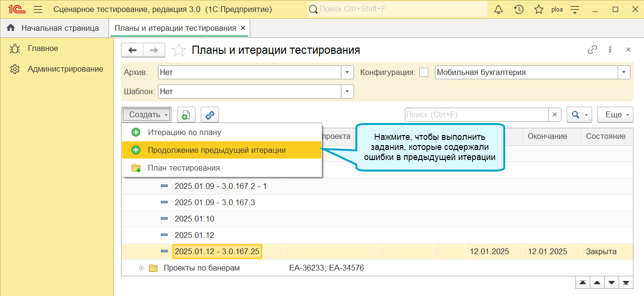644x296 pixels.
Task: Click the blue link icon toolbar button
Action: tap(210, 115)
